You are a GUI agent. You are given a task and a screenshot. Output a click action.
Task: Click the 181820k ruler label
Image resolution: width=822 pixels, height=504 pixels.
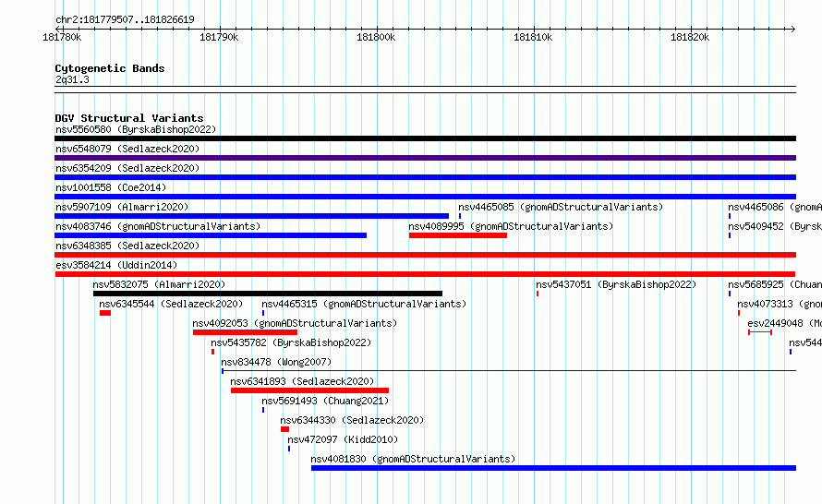690,37
